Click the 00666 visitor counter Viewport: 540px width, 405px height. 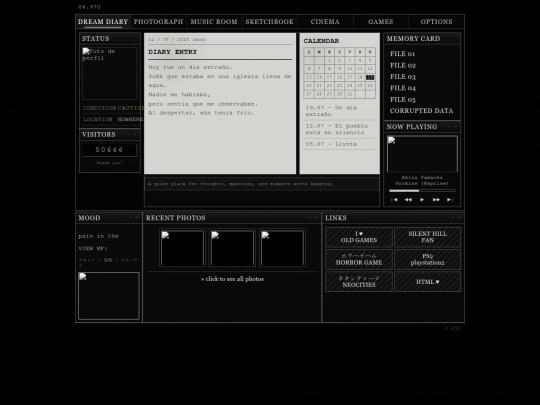click(x=110, y=150)
